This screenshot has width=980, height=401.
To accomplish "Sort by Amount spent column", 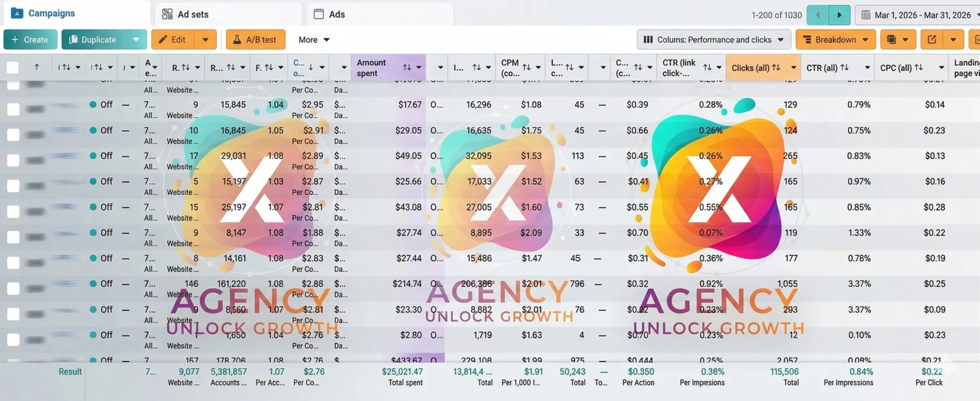I will (407, 67).
